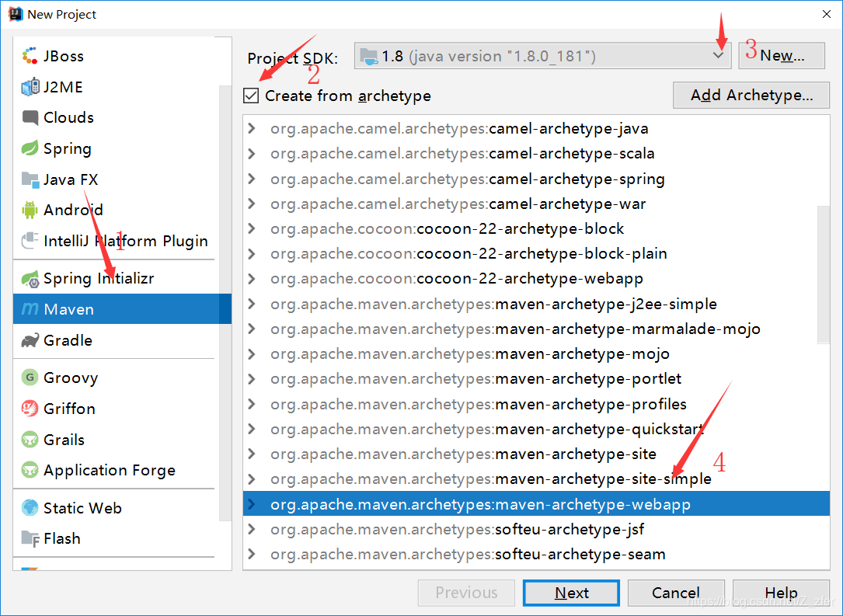Expand softeu-archetype-seam node
The image size is (843, 616).
tap(251, 554)
